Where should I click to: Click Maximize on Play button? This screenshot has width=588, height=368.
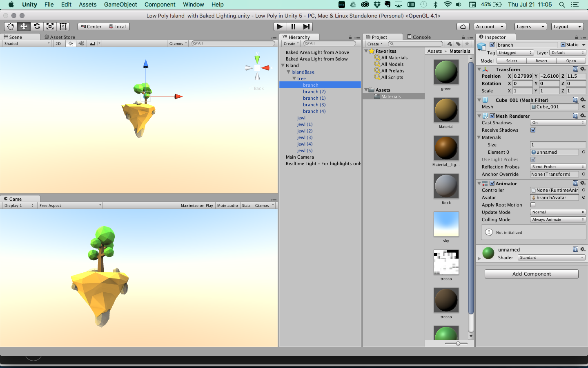pos(197,206)
